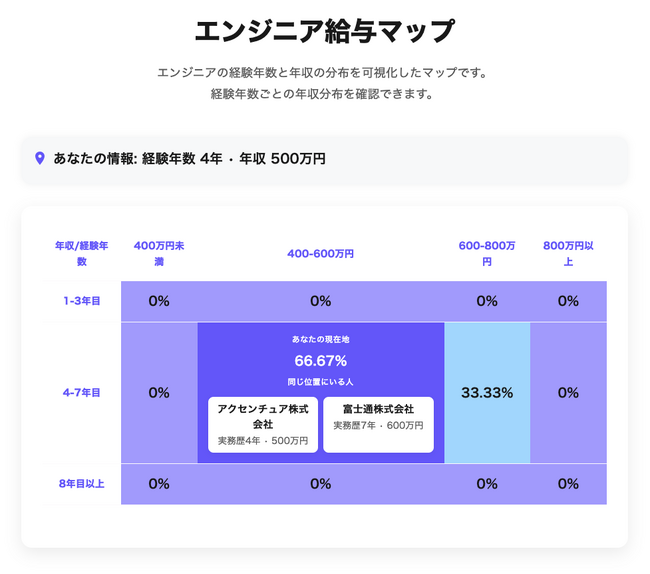Click the 年収/経験年数 corner header
Viewport: 650px width, 574px height.
pyautogui.click(x=82, y=254)
